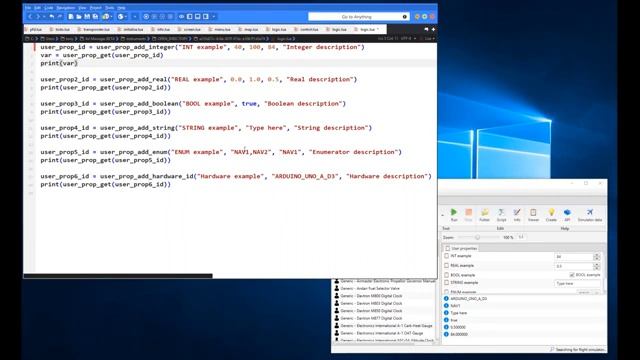Click the Create light bulb icon
Screen dimensions: 640x360
pyautogui.click(x=551, y=215)
